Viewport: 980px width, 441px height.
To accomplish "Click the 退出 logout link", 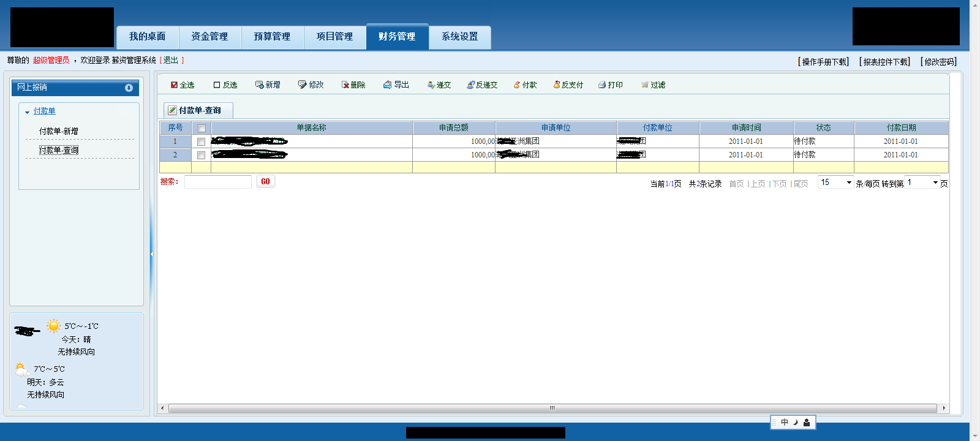I will click(171, 61).
